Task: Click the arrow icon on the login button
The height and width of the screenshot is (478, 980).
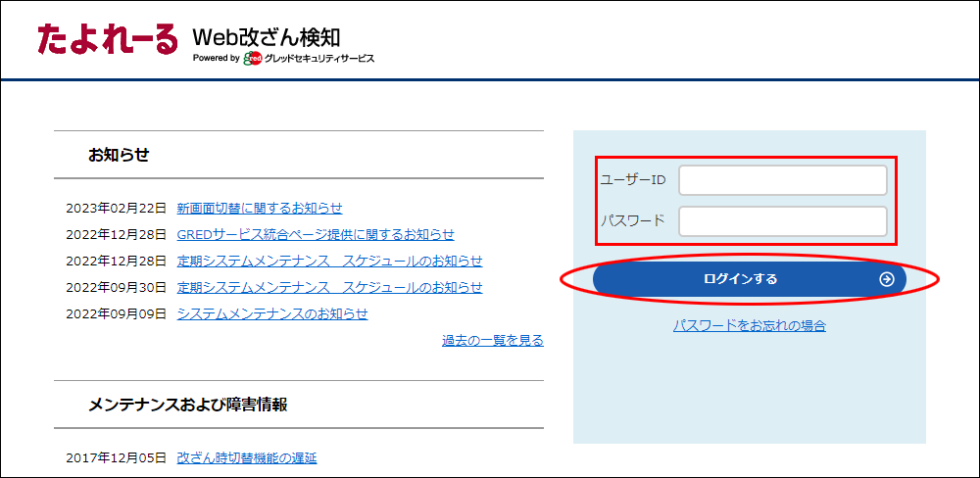Action: [x=886, y=279]
